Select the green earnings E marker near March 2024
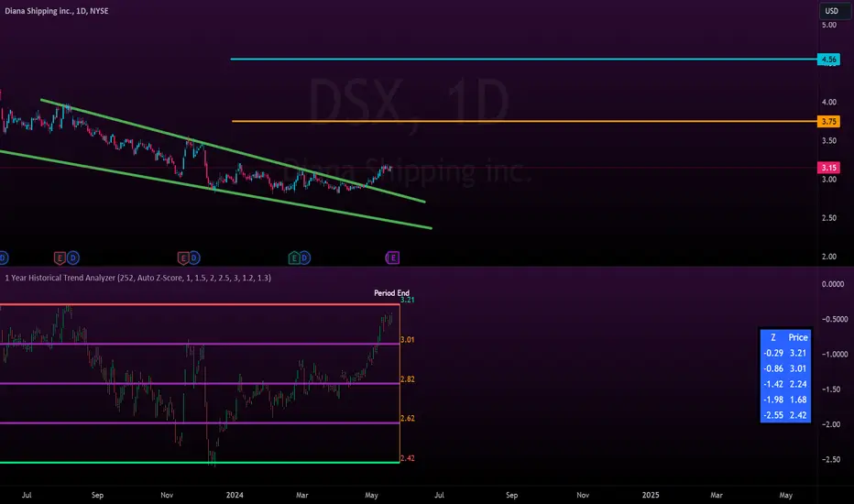 coord(294,257)
